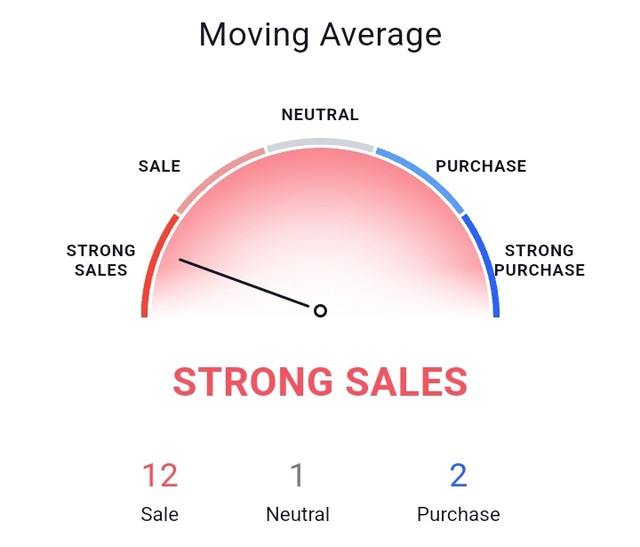640x547 pixels.
Task: Click the PURCHASE gauge label
Action: (481, 166)
